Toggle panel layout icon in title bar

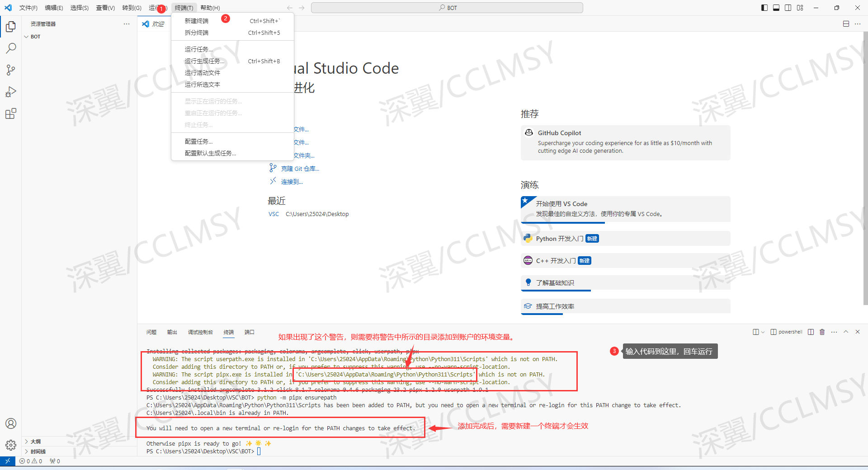pyautogui.click(x=776, y=8)
